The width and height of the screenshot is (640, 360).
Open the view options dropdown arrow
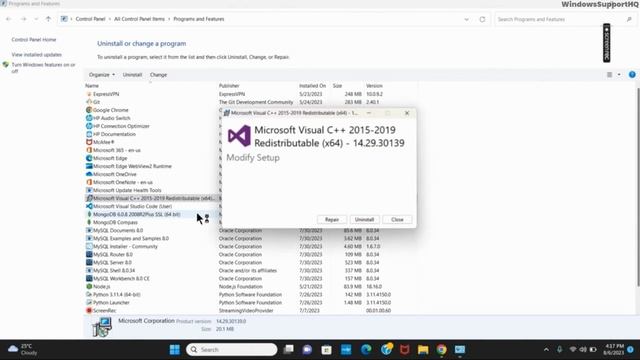coord(619,75)
